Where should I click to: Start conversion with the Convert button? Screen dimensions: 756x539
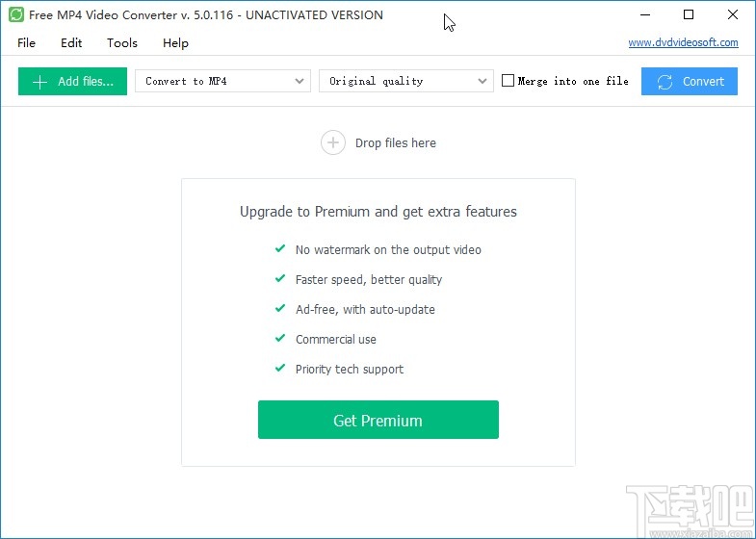(690, 82)
